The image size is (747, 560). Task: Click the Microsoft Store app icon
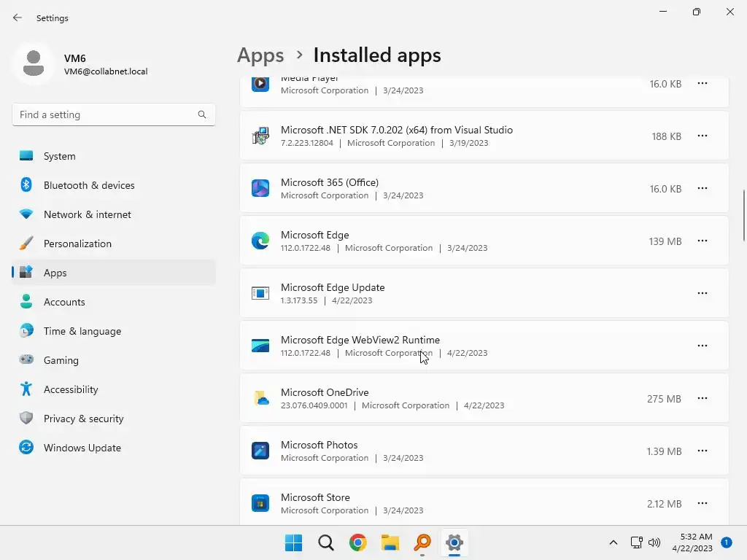(x=260, y=503)
